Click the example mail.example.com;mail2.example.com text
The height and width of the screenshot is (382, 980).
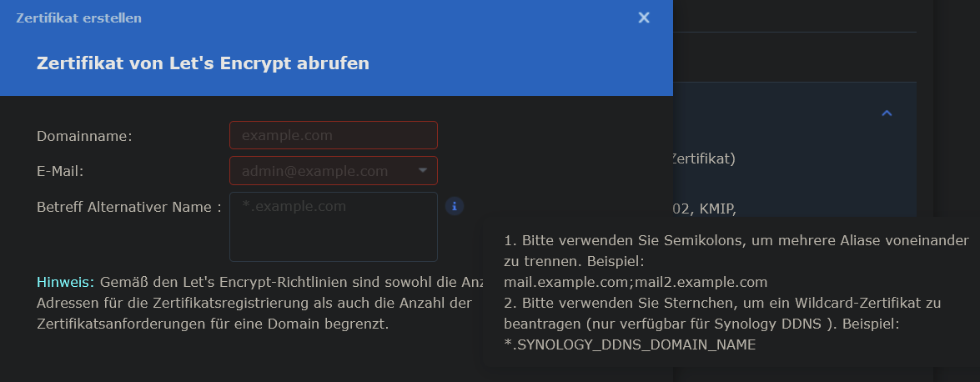tap(636, 281)
